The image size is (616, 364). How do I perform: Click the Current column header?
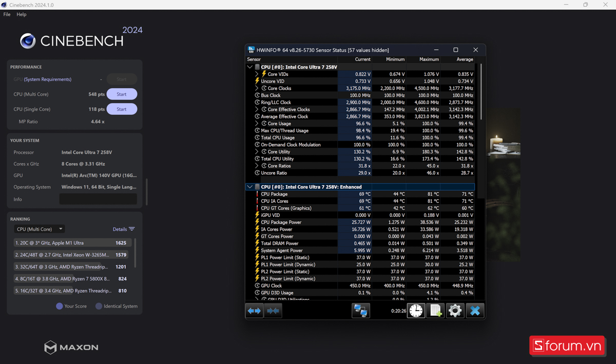355,59
